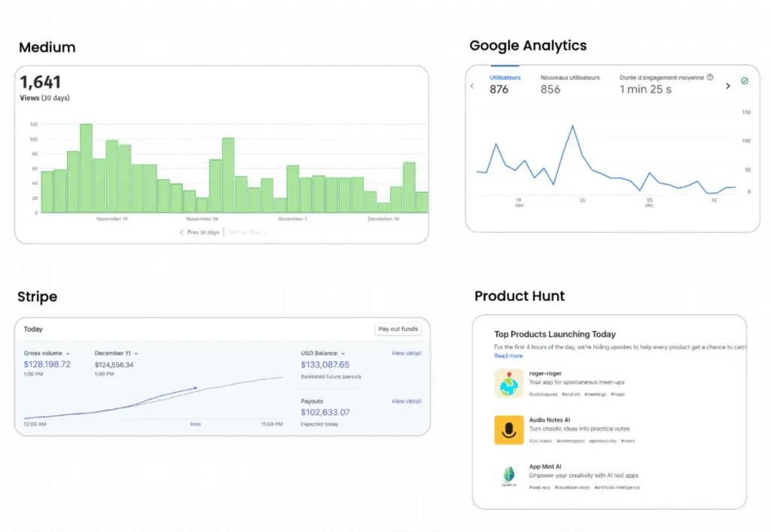The image size is (771, 532).
Task: Expand more metrics with the right chevron
Action: point(728,86)
